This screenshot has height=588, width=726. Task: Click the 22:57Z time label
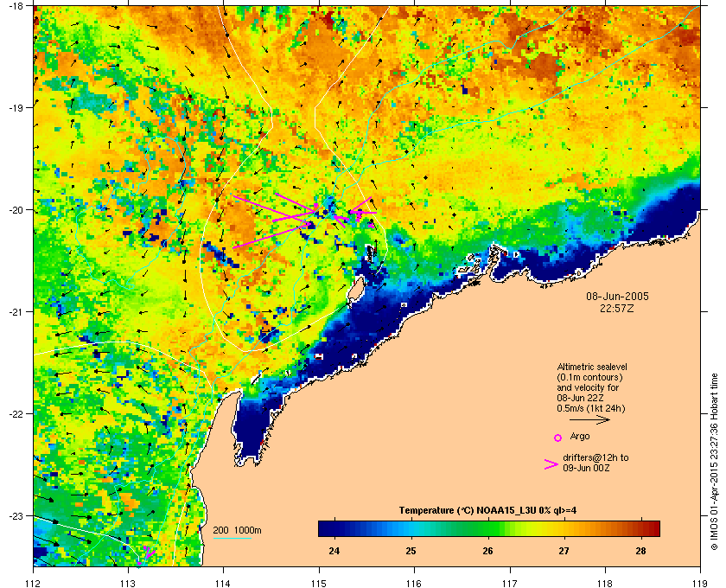tap(617, 308)
